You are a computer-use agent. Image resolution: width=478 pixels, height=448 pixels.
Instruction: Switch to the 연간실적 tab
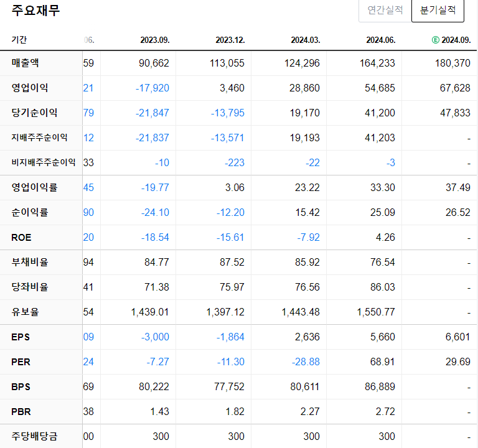pos(385,11)
